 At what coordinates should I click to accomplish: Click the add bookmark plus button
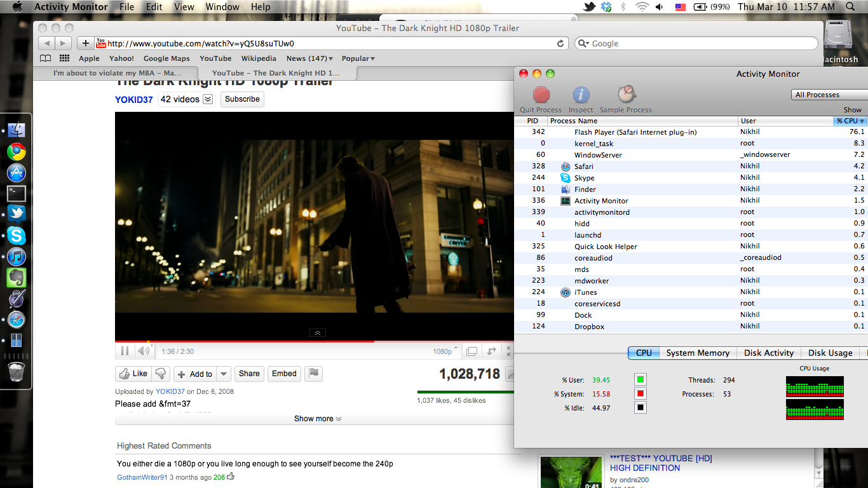click(85, 43)
